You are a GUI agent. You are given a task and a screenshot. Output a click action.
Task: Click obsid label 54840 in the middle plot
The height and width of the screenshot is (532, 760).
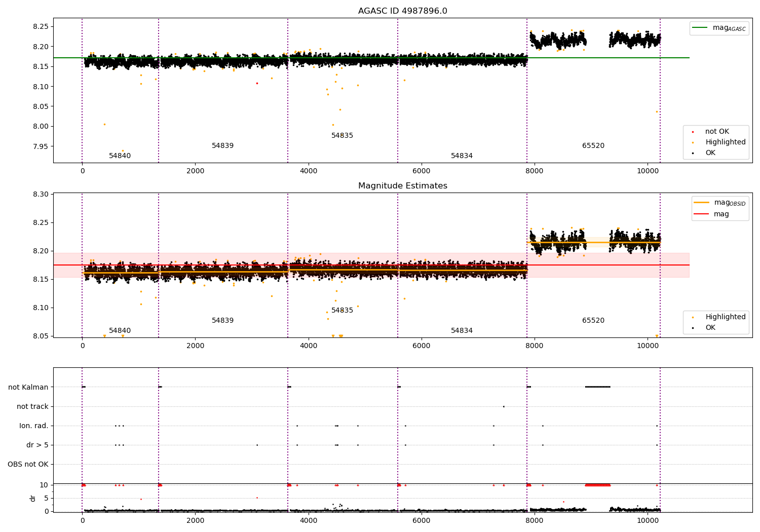click(120, 331)
